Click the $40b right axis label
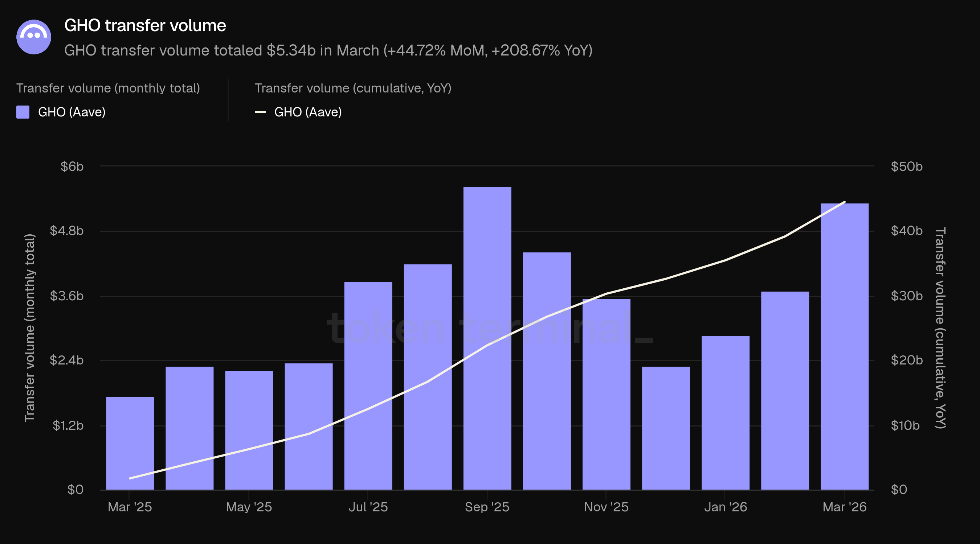 [906, 231]
